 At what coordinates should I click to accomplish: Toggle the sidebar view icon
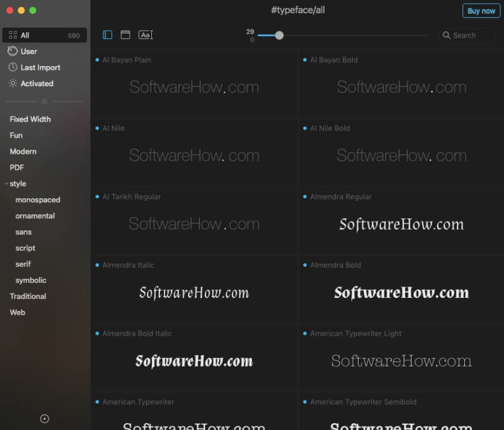tap(107, 35)
